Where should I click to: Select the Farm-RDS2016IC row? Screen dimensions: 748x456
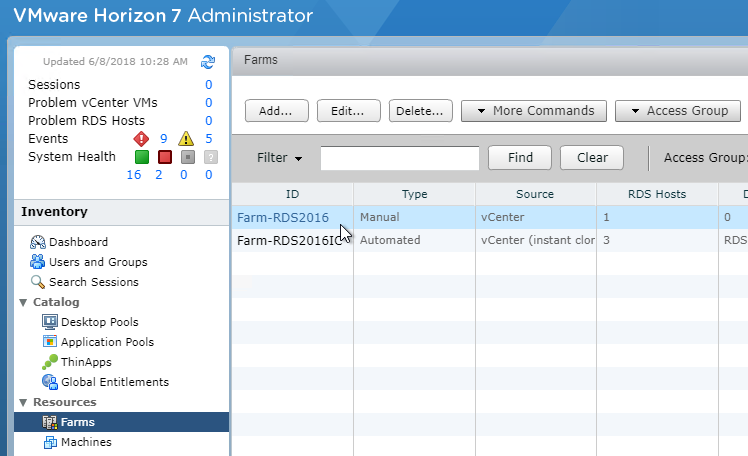click(490, 240)
